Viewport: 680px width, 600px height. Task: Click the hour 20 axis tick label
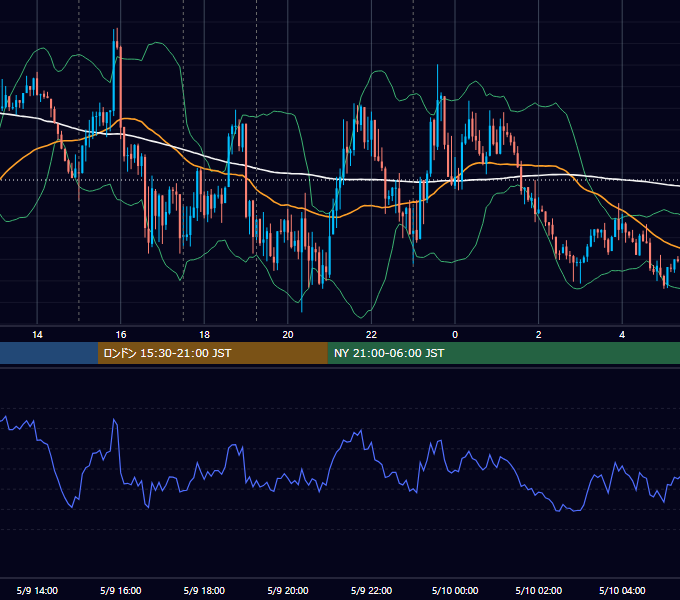point(288,335)
